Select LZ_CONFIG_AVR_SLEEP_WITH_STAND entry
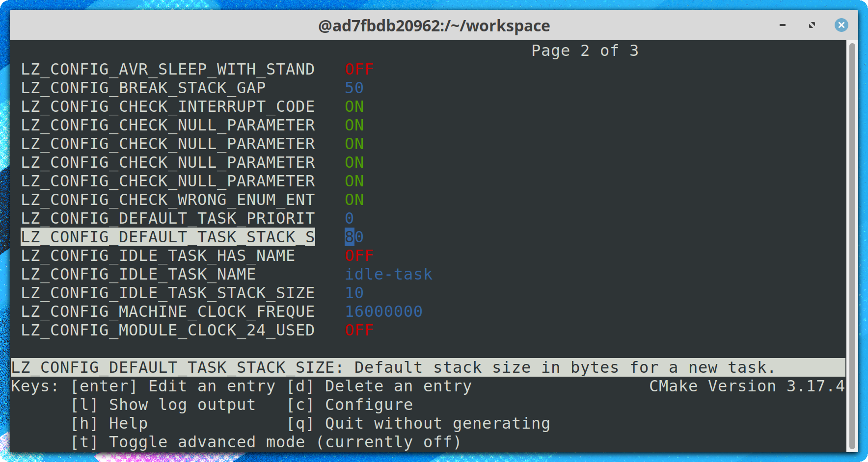The height and width of the screenshot is (462, 868). pos(168,69)
